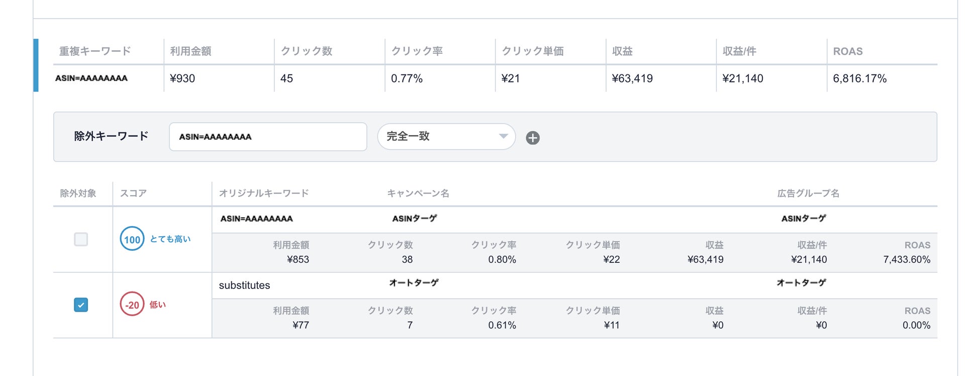Screen dimensions: 980x376
Task: Check the exclusion box for ASIN=AAAAAAAA row
Action: 81,239
